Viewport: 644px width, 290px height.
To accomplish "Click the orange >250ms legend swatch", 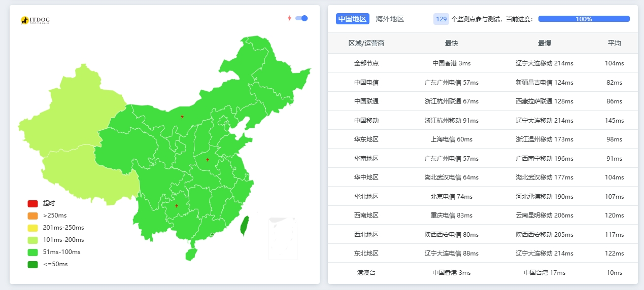I will click(x=32, y=215).
